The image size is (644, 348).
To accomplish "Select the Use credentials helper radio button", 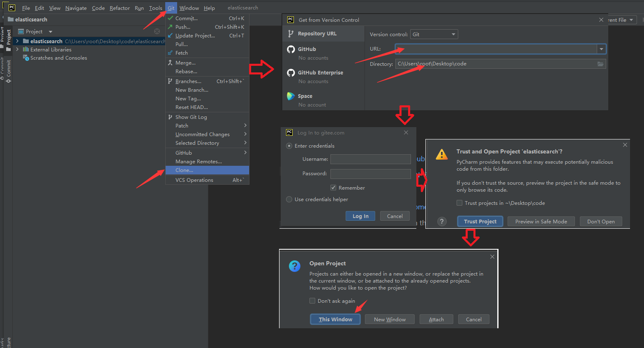I will point(289,199).
